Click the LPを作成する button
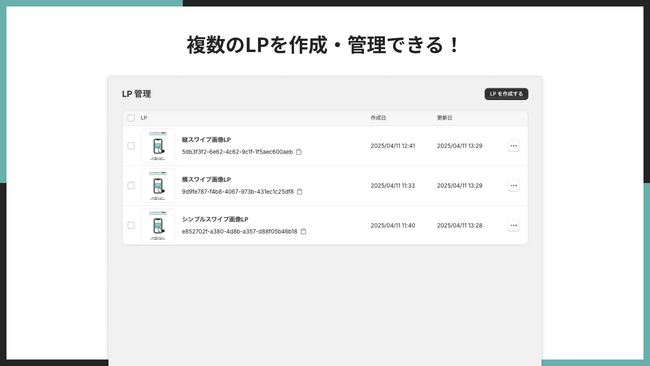 pyautogui.click(x=506, y=94)
